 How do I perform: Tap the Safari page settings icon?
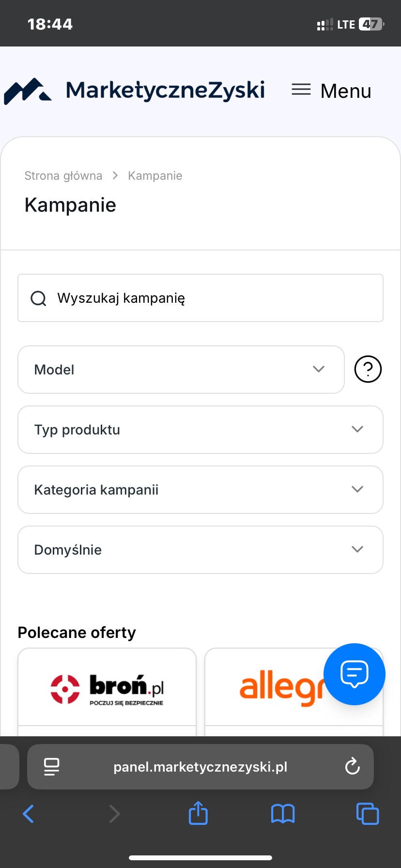[51, 767]
